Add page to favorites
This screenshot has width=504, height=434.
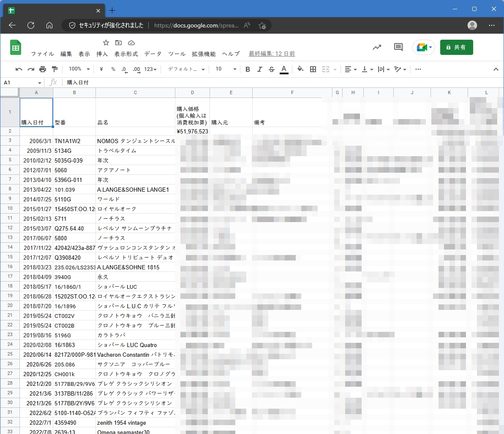click(x=262, y=25)
